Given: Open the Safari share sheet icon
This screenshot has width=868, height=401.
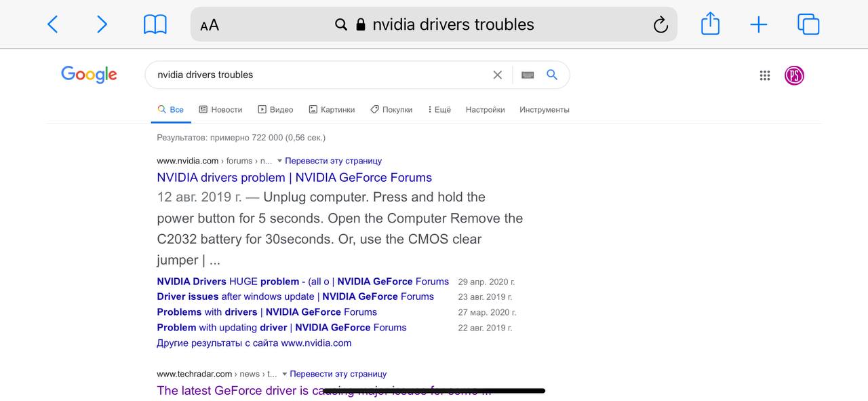Looking at the screenshot, I should (710, 24).
